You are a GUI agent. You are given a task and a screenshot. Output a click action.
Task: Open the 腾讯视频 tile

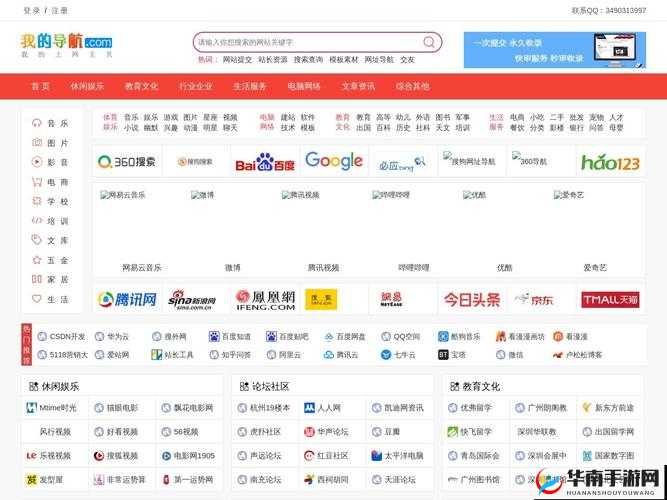[323, 231]
